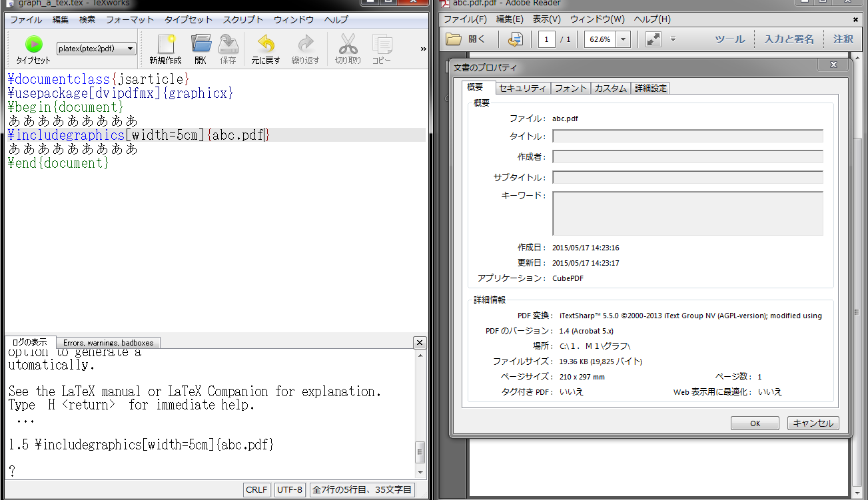Click the UTF-8 encoding indicator

(289, 489)
